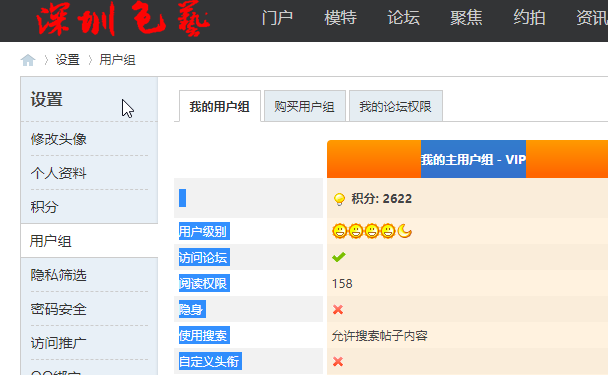Image resolution: width=608 pixels, height=375 pixels.
Task: Click the green checkmark for 访问论坛
Action: tap(339, 257)
